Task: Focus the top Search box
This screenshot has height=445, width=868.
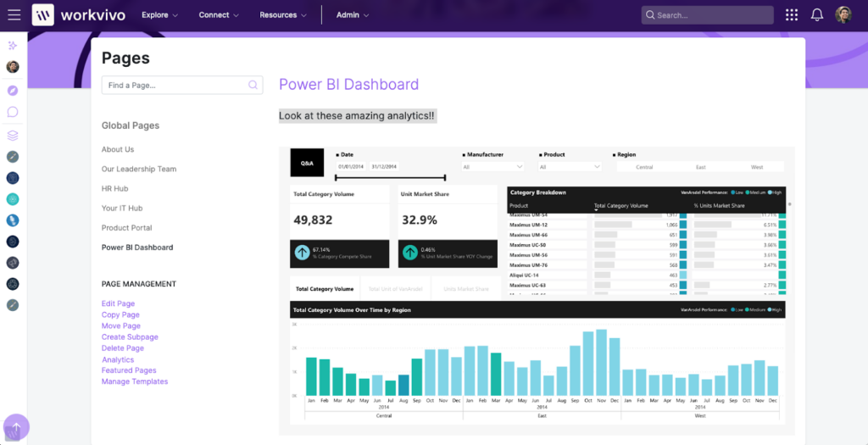Action: [x=708, y=15]
